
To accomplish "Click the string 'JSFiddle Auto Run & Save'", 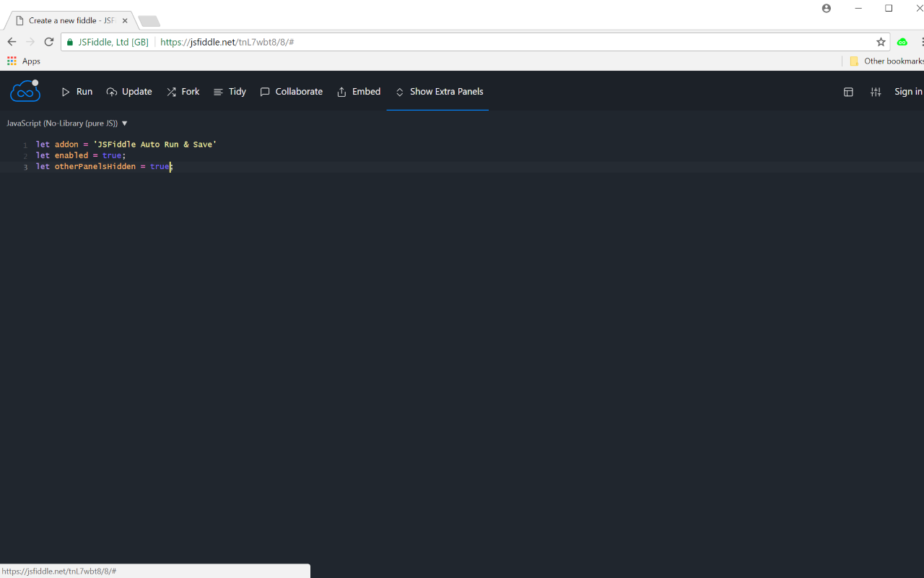I will 155,144.
